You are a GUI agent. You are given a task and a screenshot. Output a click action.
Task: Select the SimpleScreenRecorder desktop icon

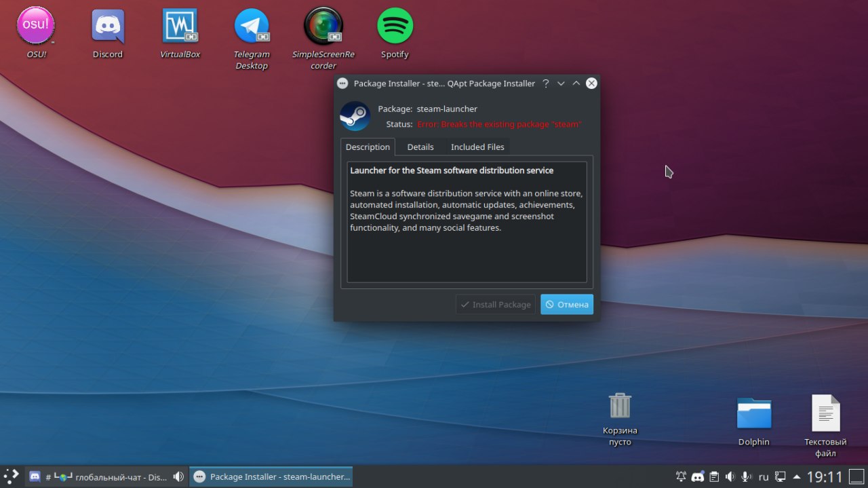(x=323, y=26)
